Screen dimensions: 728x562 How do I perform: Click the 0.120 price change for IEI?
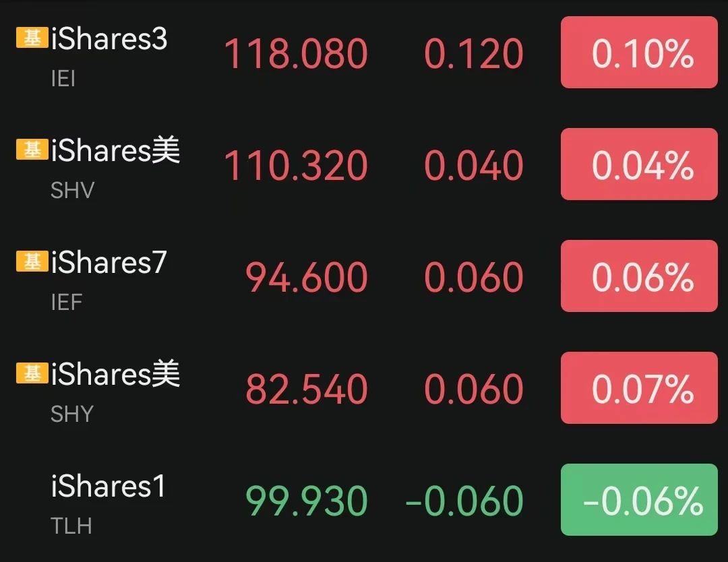tap(474, 54)
